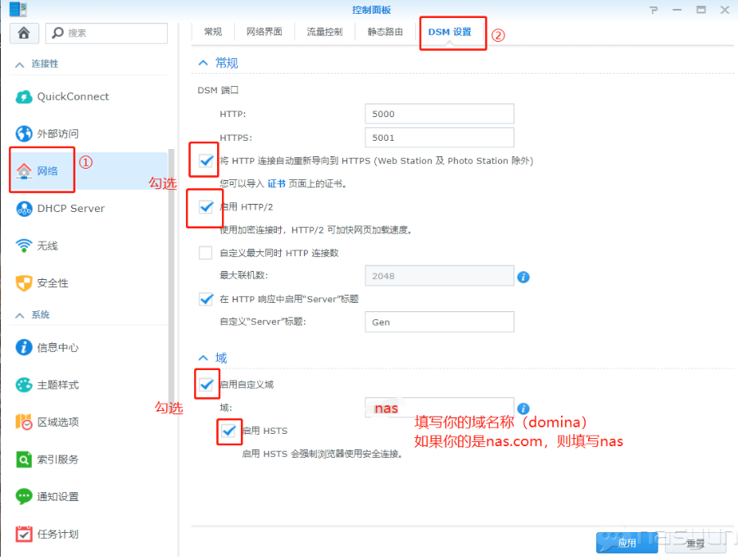This screenshot has width=738, height=560.
Task: Enable 自定义最大同时 HTTP 连接数 checkbox
Action: (x=206, y=253)
